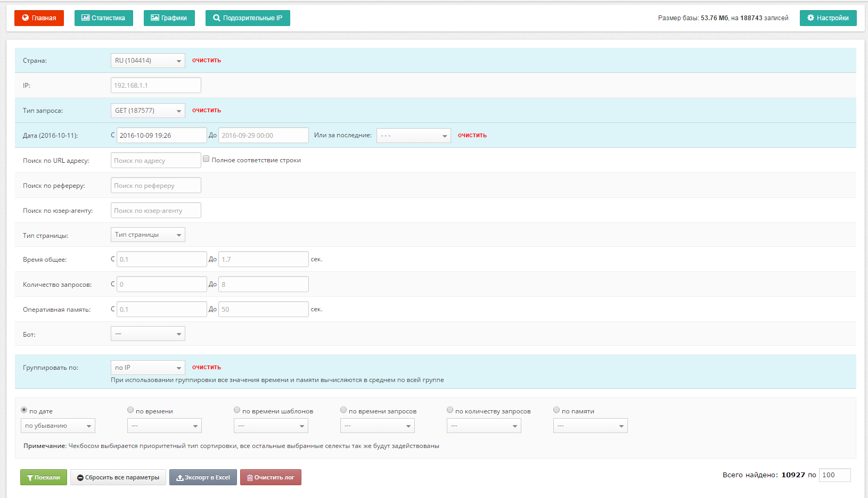This screenshot has height=498, width=868.
Task: Open the Графики image section
Action: [x=169, y=18]
